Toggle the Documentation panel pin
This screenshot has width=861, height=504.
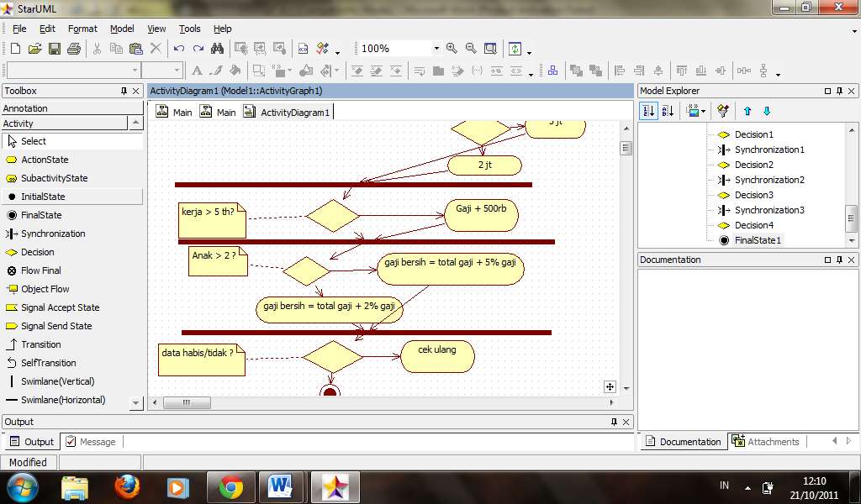(840, 260)
